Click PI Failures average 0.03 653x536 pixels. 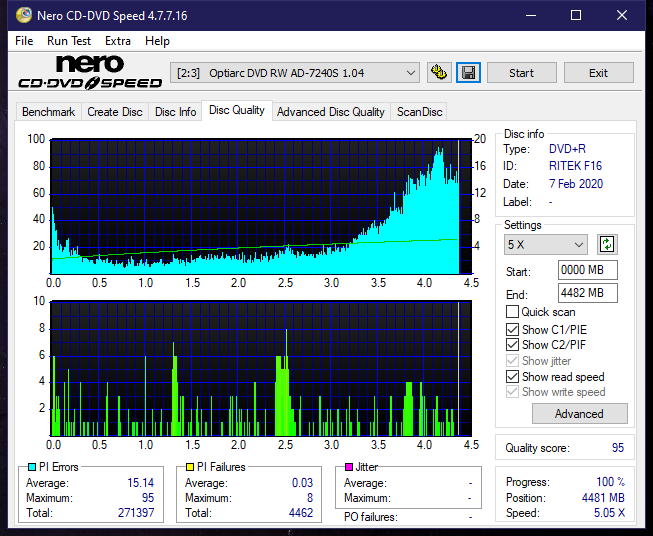[302, 483]
